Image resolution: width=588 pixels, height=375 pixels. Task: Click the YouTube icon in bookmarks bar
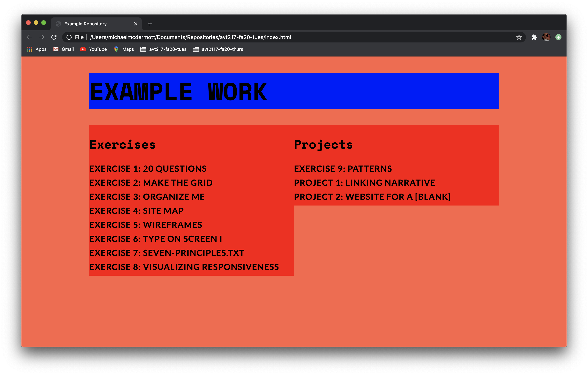pyautogui.click(x=83, y=49)
